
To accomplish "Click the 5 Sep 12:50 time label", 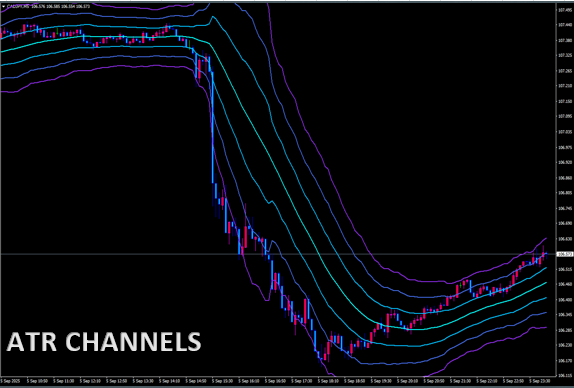I will tap(117, 381).
